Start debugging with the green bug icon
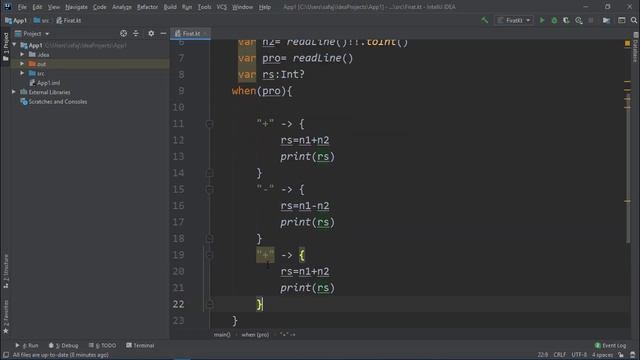 pos(554,20)
